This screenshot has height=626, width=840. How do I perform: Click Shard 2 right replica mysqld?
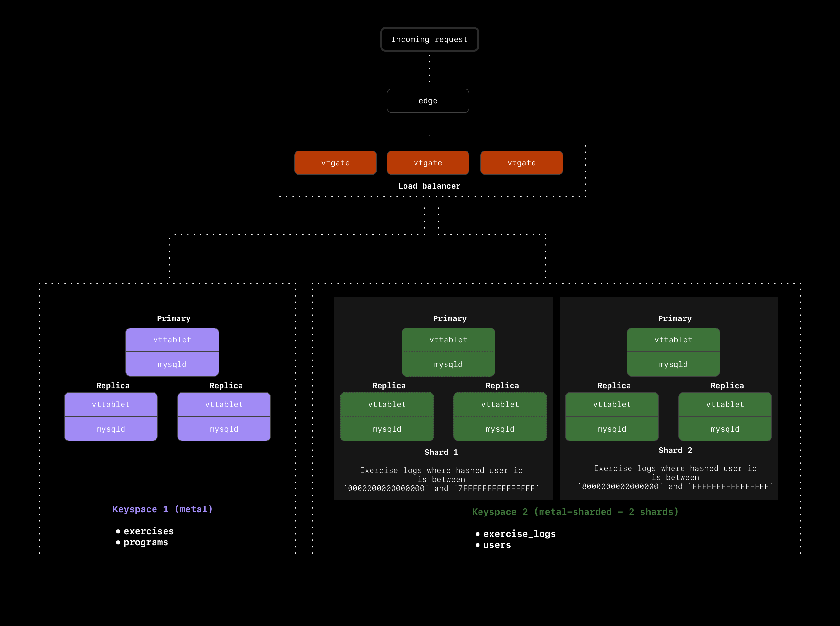725,429
